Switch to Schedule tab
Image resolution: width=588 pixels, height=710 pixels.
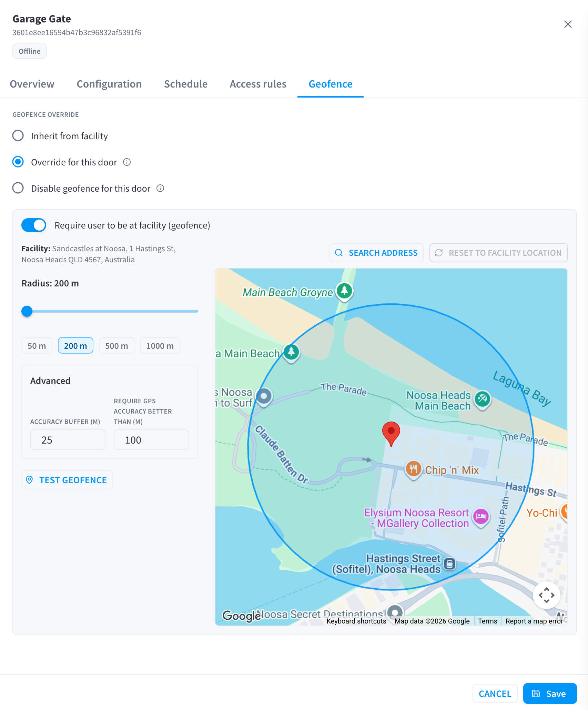(x=186, y=84)
